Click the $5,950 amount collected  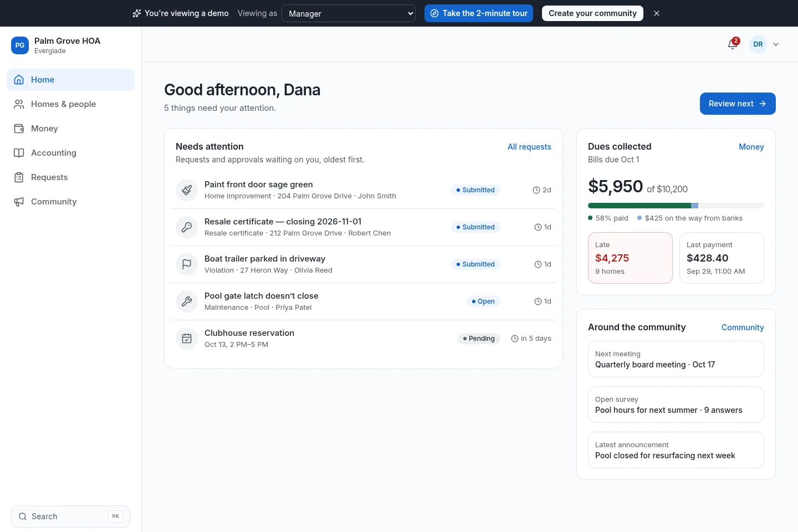[x=615, y=187]
